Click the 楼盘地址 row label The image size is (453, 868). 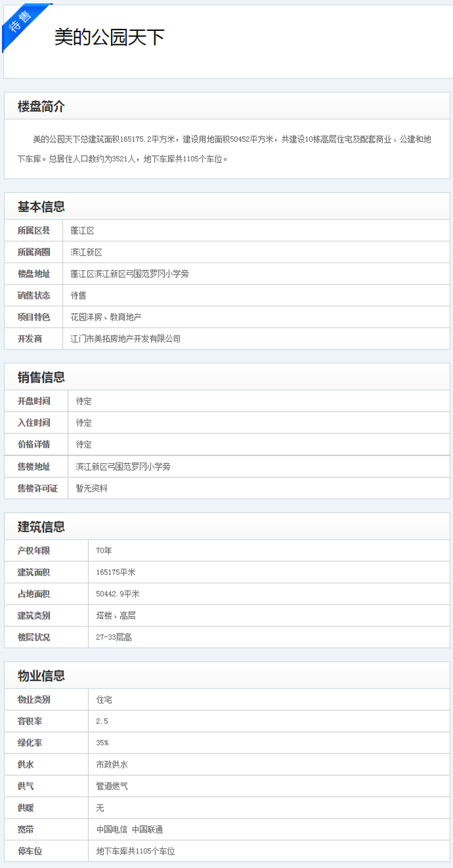point(34,274)
